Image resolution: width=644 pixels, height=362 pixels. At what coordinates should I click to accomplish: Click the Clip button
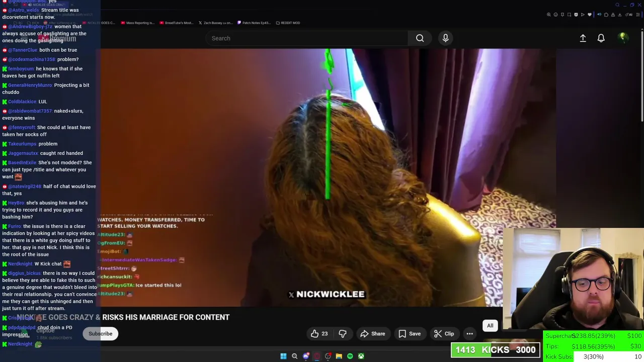point(444,333)
